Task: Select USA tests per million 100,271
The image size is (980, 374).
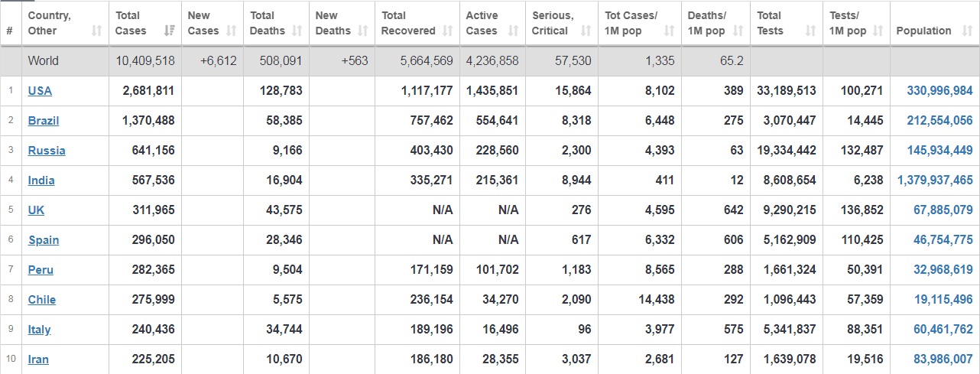Action: 862,90
